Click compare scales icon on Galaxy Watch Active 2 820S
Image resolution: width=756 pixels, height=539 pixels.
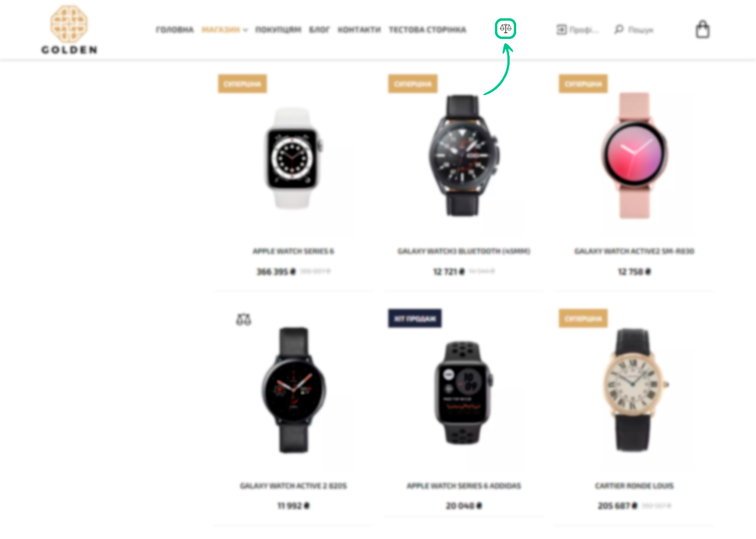243,320
